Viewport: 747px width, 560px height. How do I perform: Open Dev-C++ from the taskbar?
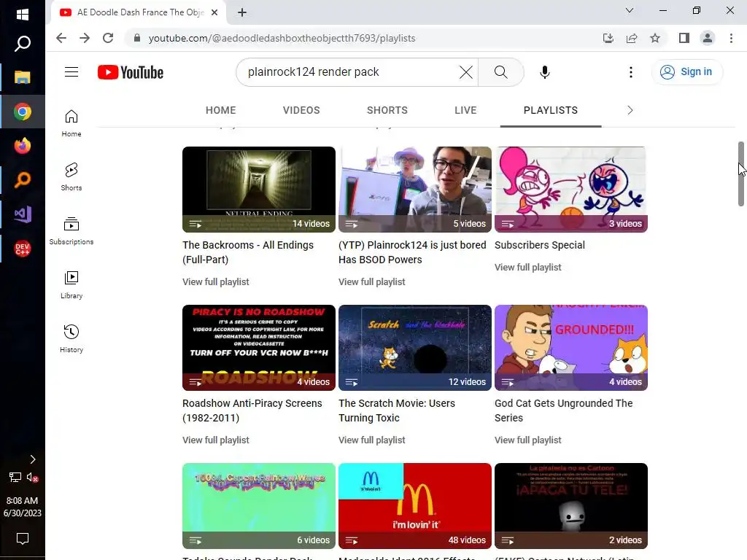pyautogui.click(x=23, y=249)
